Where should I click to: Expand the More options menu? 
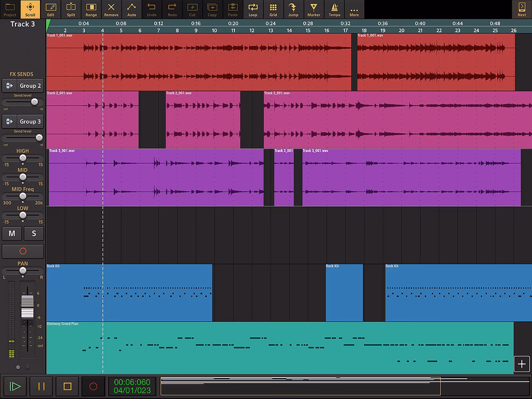[354, 9]
